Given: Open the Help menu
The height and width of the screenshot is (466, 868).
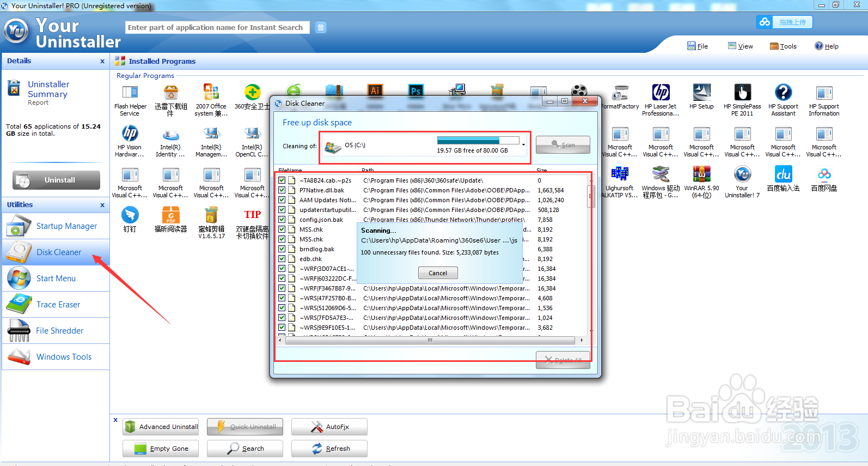Looking at the screenshot, I should (826, 46).
